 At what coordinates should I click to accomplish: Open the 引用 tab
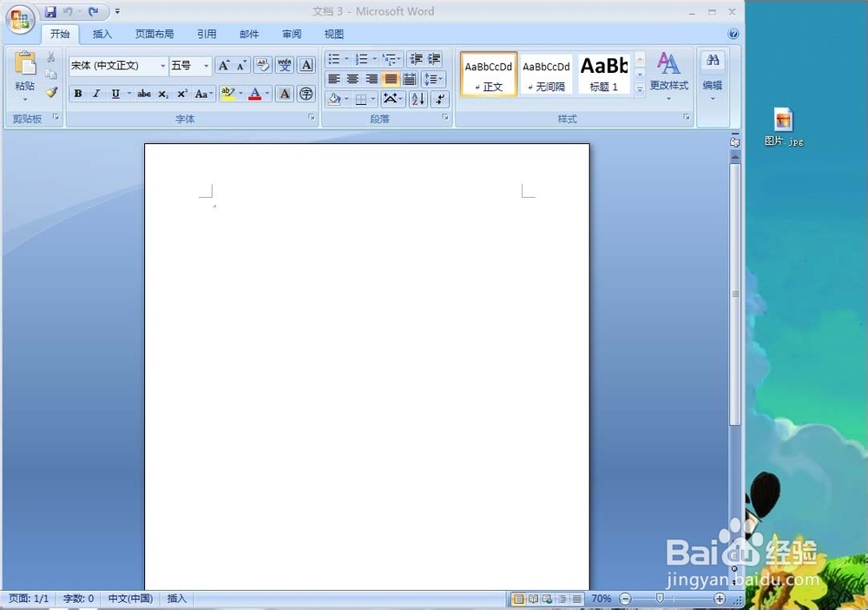point(207,34)
